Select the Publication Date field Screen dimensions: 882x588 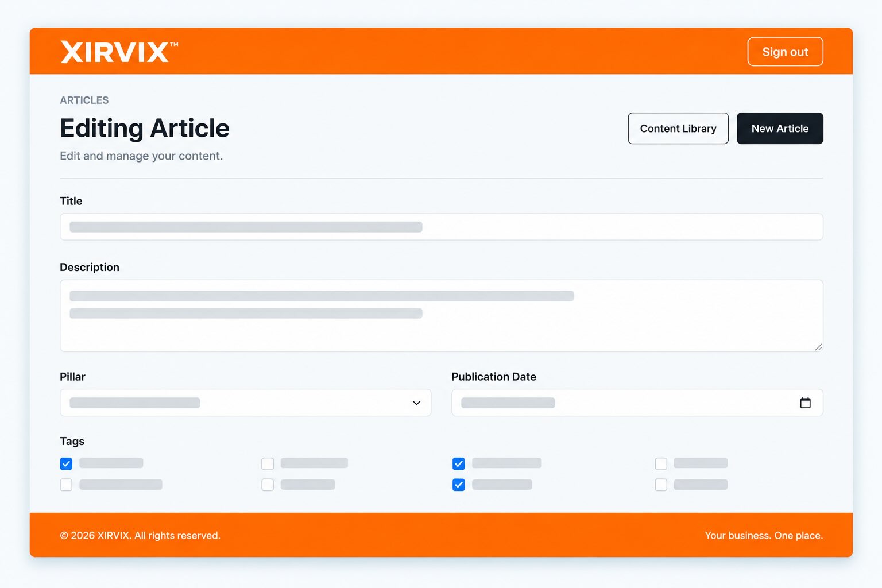637,403
